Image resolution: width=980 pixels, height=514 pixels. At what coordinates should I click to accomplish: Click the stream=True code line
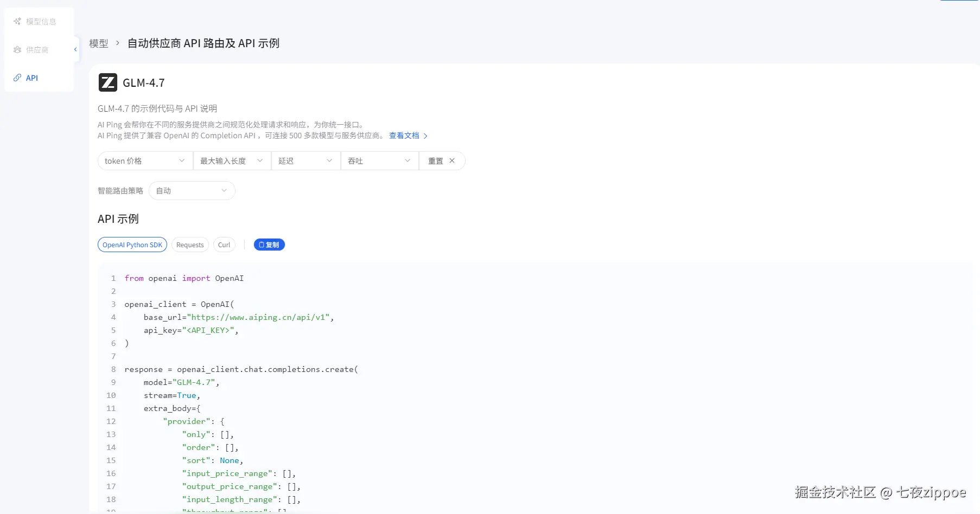[172, 395]
